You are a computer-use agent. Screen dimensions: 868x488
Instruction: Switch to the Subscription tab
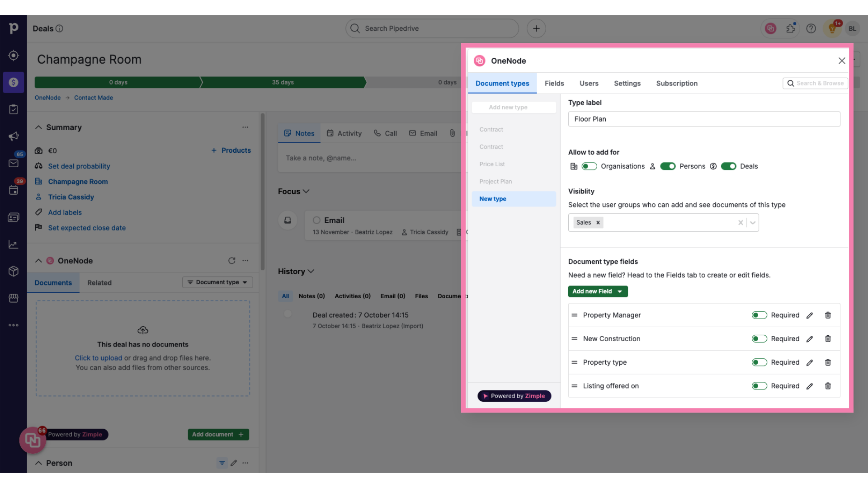pyautogui.click(x=677, y=84)
